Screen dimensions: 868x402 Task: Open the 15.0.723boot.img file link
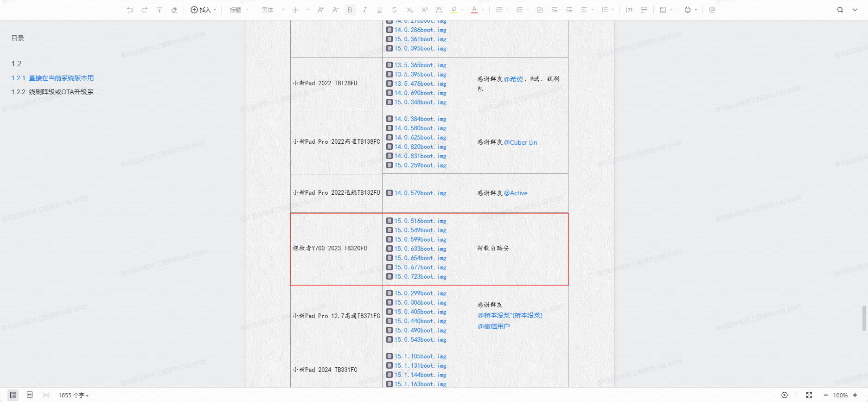(416, 277)
